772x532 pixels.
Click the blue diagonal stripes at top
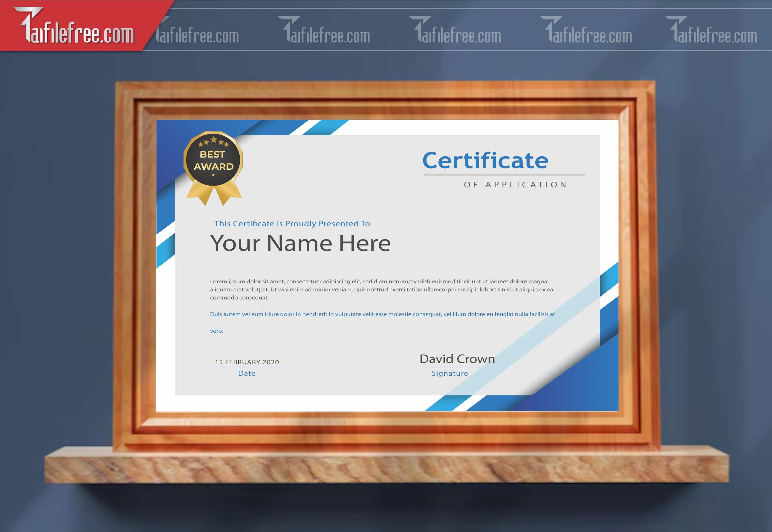(x=318, y=127)
